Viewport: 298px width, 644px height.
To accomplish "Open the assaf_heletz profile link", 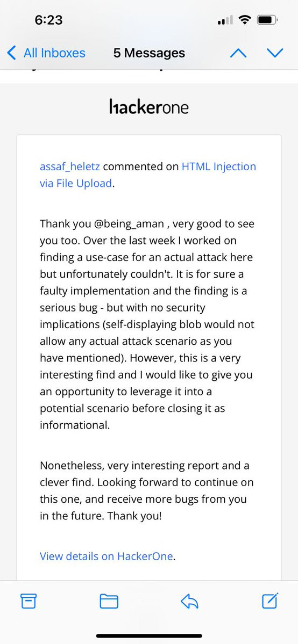I will [70, 167].
